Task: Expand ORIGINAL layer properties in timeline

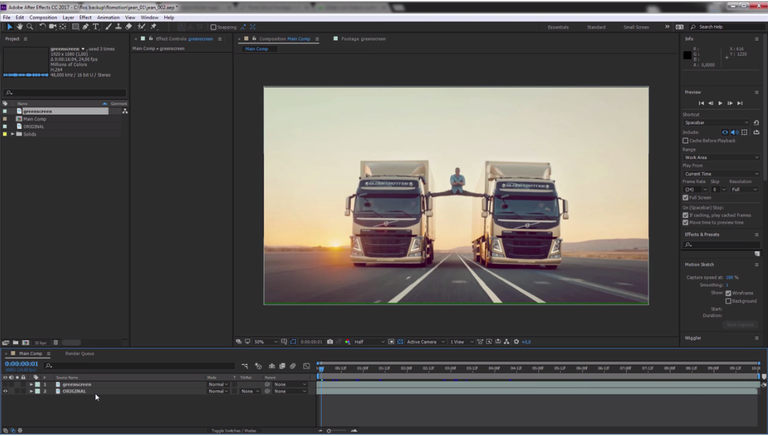Action: click(31, 391)
